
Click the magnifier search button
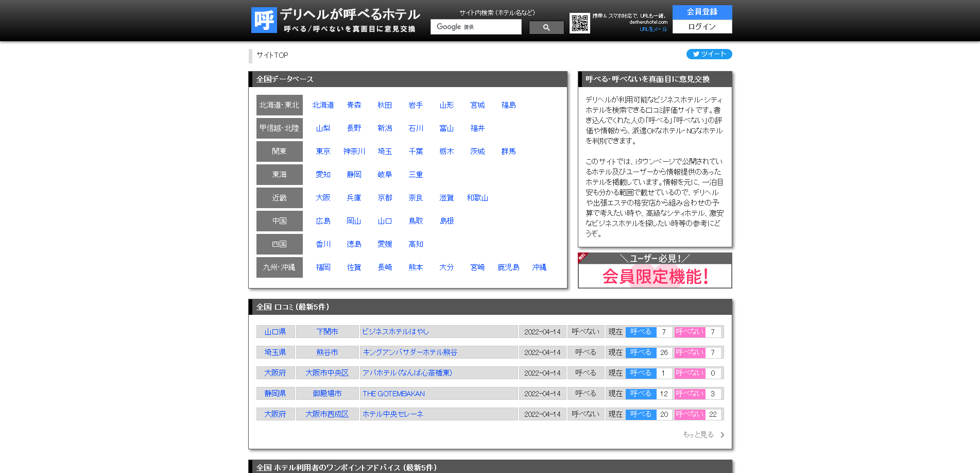[546, 27]
